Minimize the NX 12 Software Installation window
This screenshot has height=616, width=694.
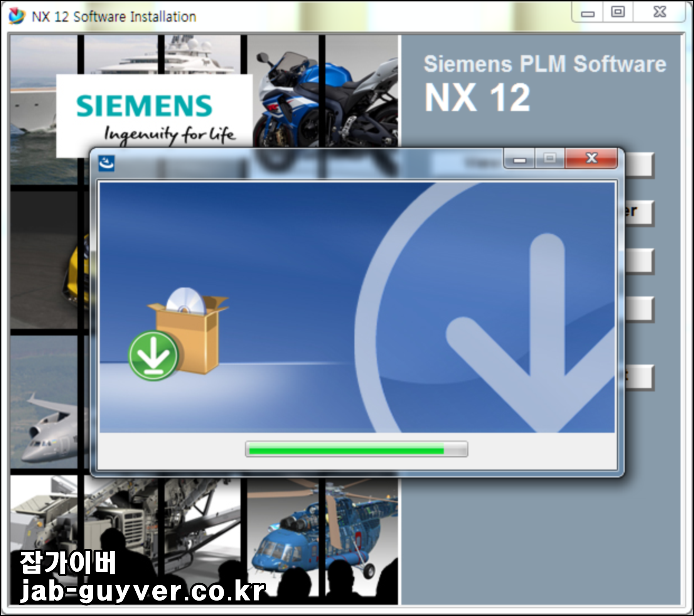tap(588, 14)
